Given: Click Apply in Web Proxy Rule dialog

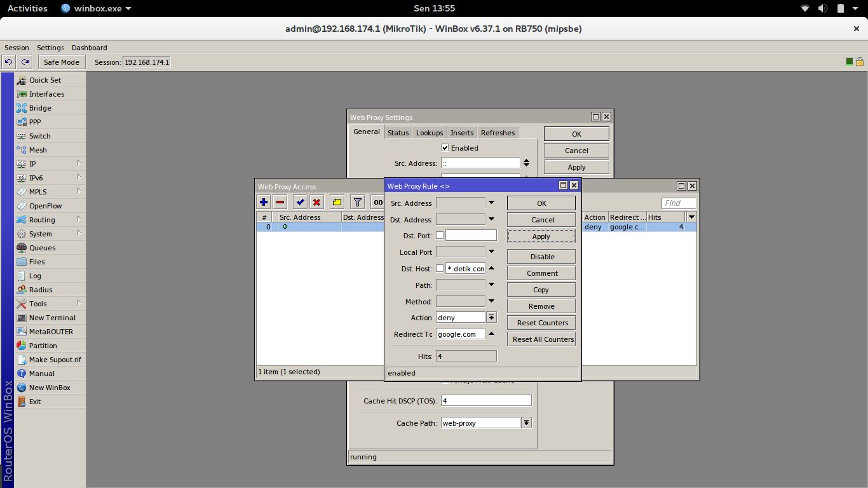Looking at the screenshot, I should (541, 236).
